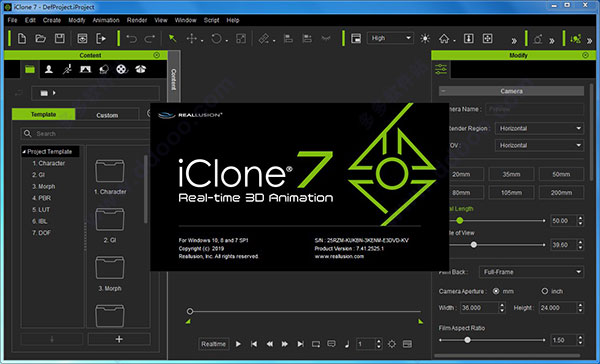Select mm for Camera Aperture
This screenshot has width=600, height=364.
tap(496, 291)
